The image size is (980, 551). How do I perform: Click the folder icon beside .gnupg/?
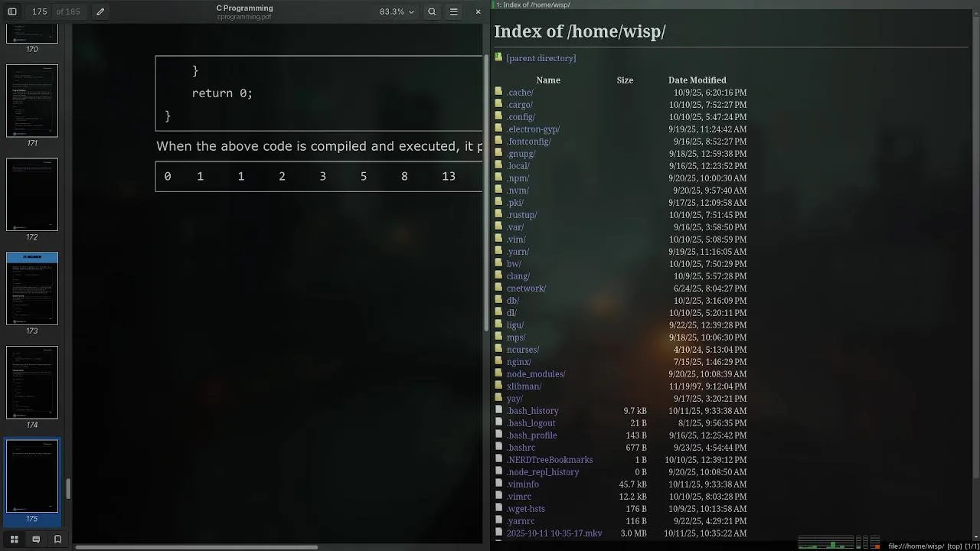(x=498, y=153)
